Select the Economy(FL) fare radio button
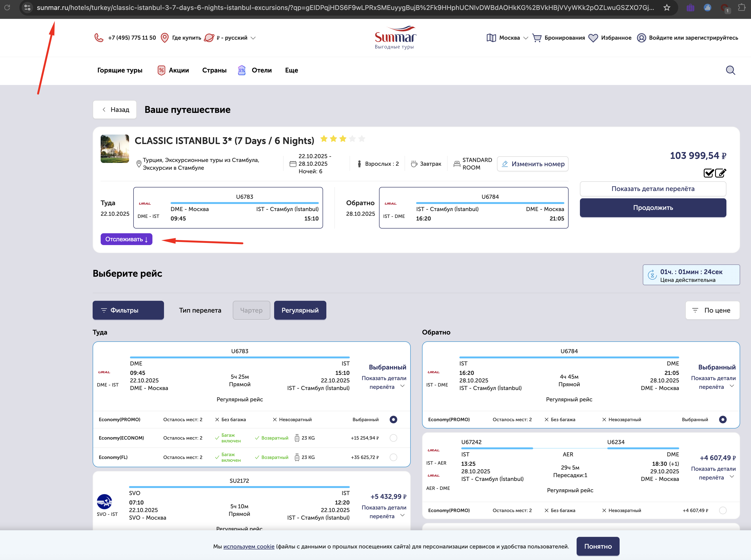The width and height of the screenshot is (751, 560). pos(393,457)
